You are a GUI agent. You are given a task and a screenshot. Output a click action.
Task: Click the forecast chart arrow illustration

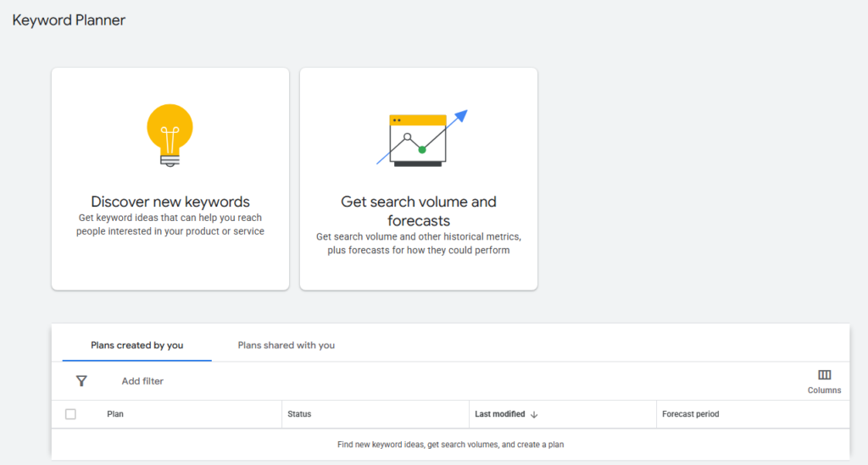tap(422, 138)
